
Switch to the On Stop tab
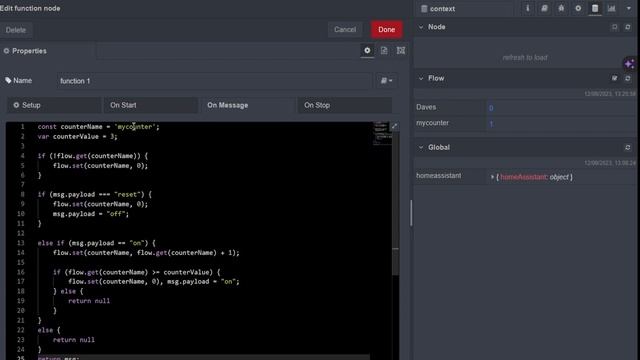(x=344, y=105)
